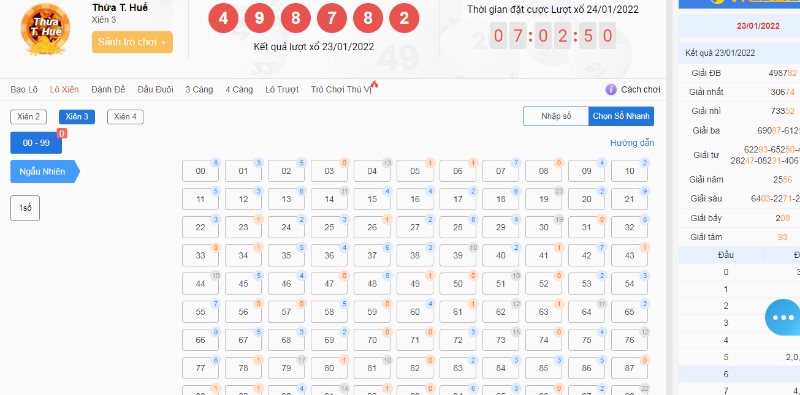Choose number 52 in the grid

pos(543,284)
